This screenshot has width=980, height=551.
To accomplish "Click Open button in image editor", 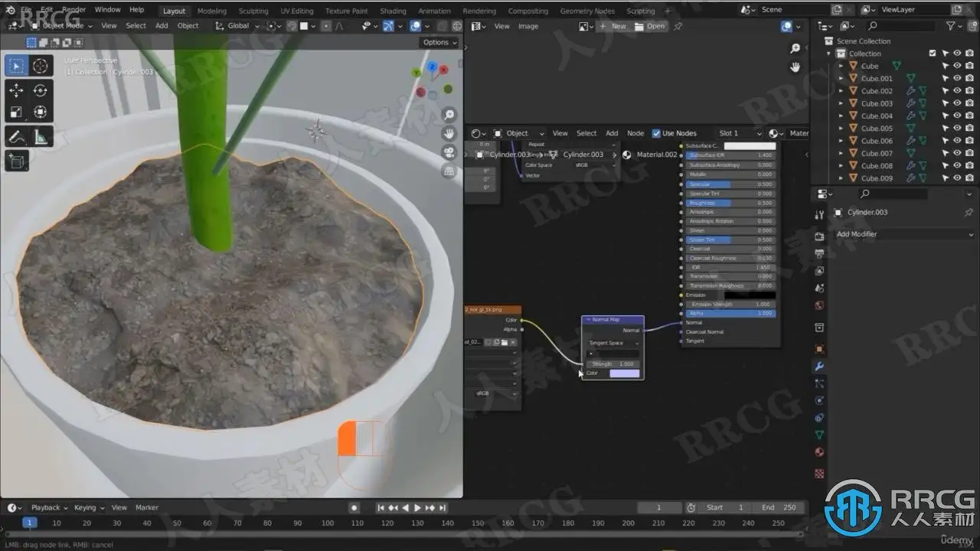I will tap(650, 26).
